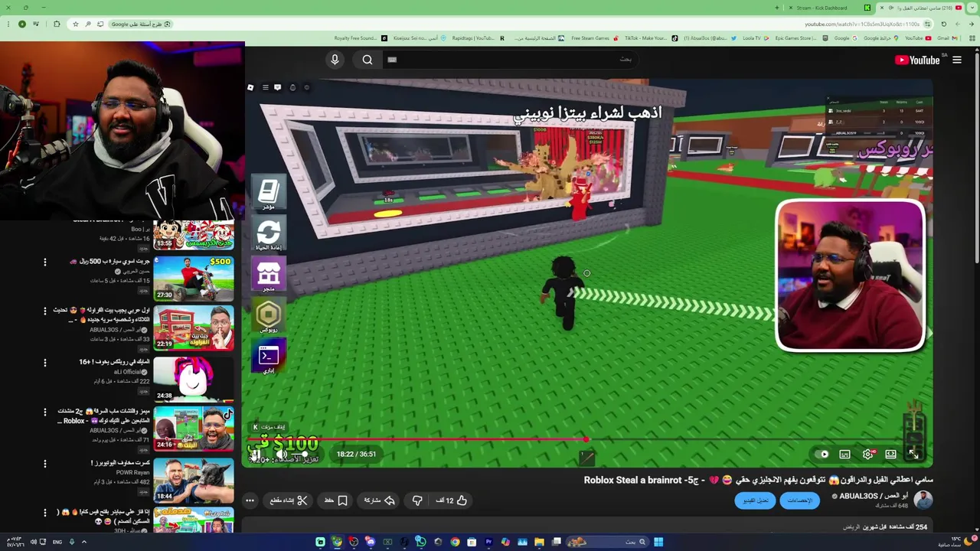Click the browser address bar URL
The width and height of the screenshot is (980, 551).
pos(862,24)
